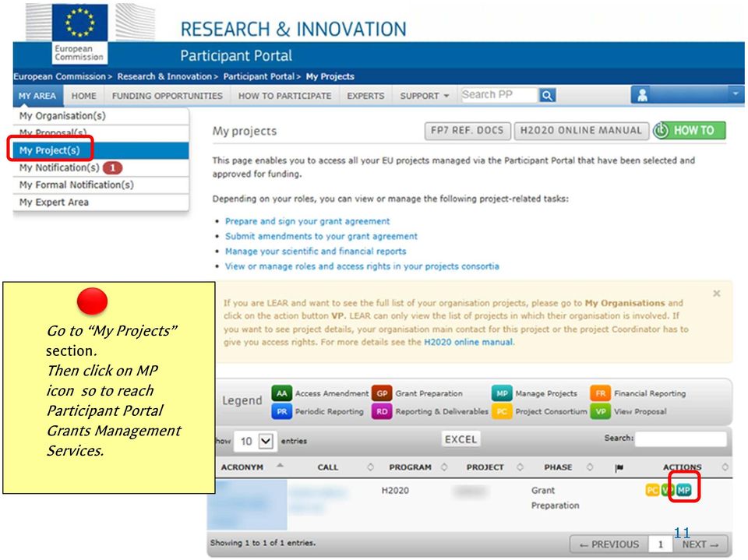Click Research & Innovation breadcrumb link
Image resolution: width=748 pixels, height=560 pixels.
pos(164,76)
